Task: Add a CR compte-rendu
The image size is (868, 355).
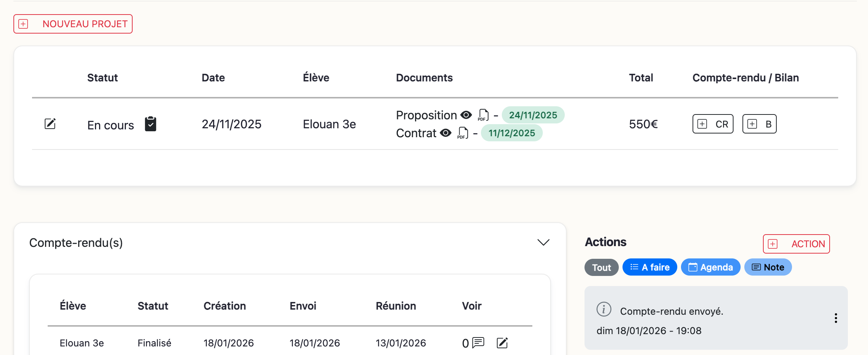Action: pyautogui.click(x=713, y=124)
